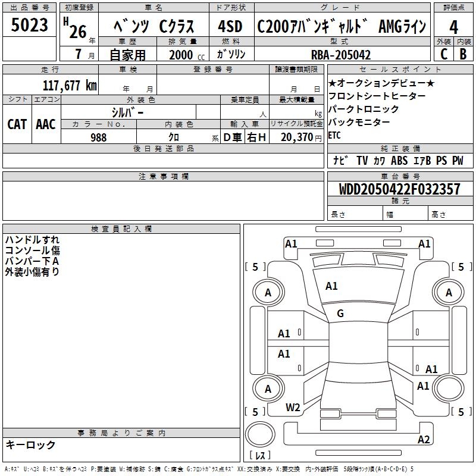Select the mileage 117,677 km
The width and height of the screenshot is (476, 476).
(x=70, y=85)
